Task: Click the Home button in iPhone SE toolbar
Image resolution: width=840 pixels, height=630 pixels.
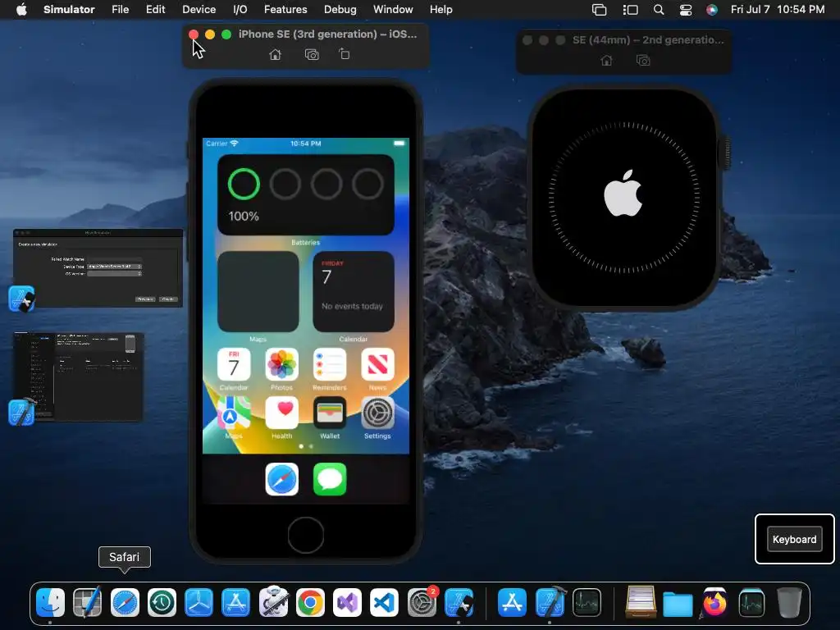Action: tap(275, 55)
